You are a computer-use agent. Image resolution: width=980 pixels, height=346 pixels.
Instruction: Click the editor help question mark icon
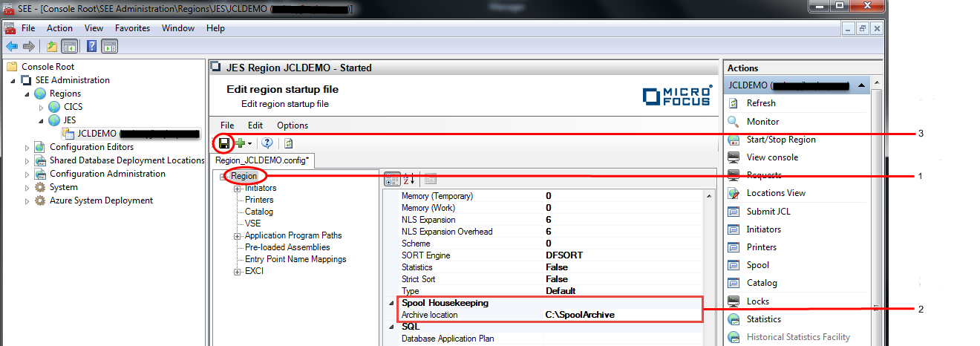coord(267,143)
